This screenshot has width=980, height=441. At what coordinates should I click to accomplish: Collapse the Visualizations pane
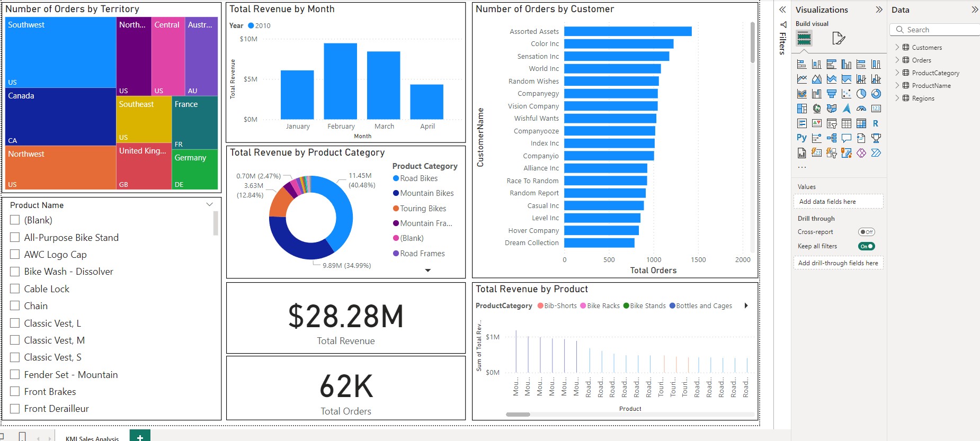tap(879, 10)
